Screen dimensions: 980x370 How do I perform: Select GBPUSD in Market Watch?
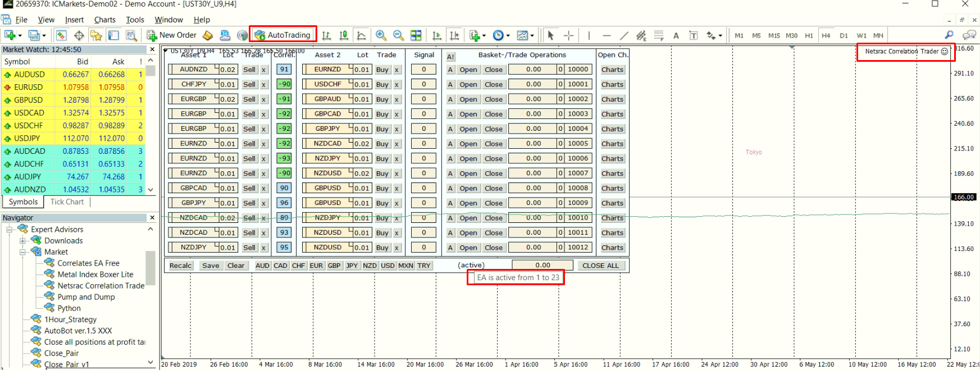coord(28,100)
